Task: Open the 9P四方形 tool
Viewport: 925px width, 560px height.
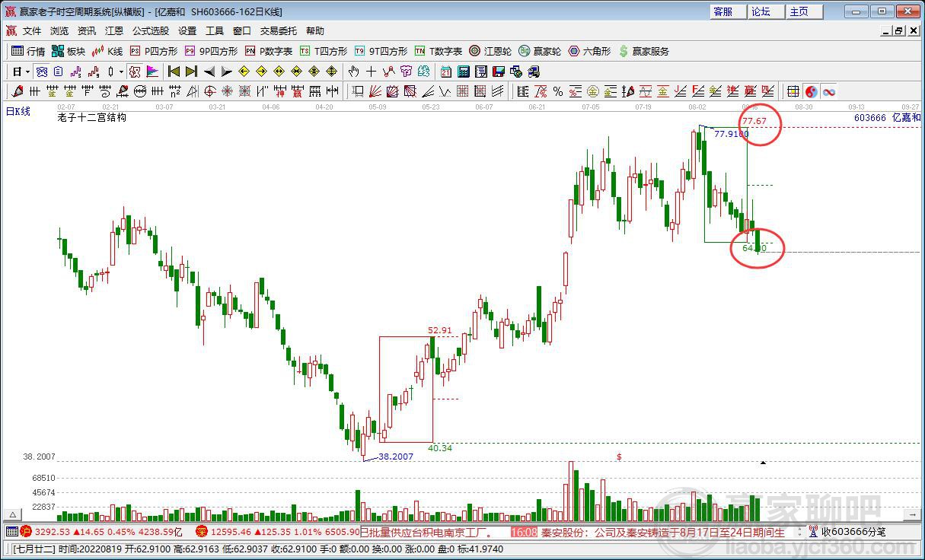Action: 211,51
